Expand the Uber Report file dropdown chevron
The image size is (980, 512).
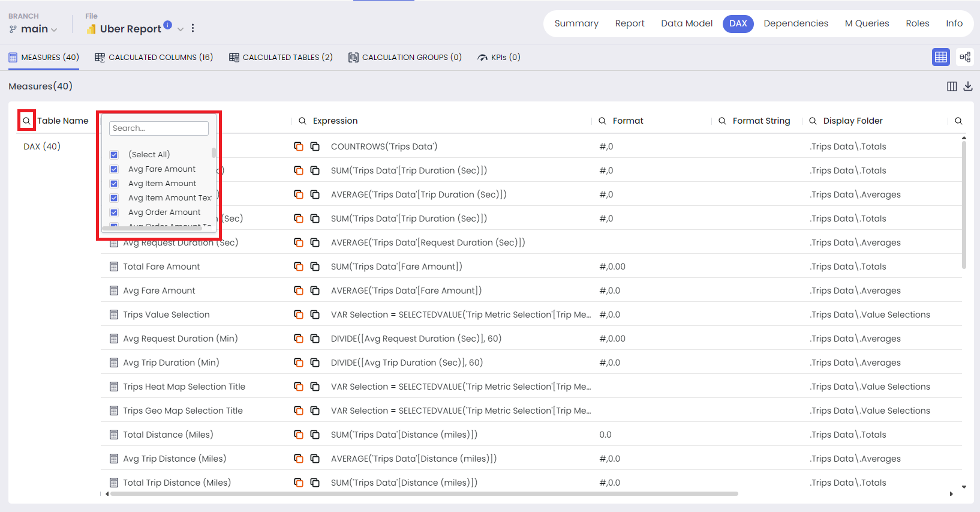tap(180, 29)
